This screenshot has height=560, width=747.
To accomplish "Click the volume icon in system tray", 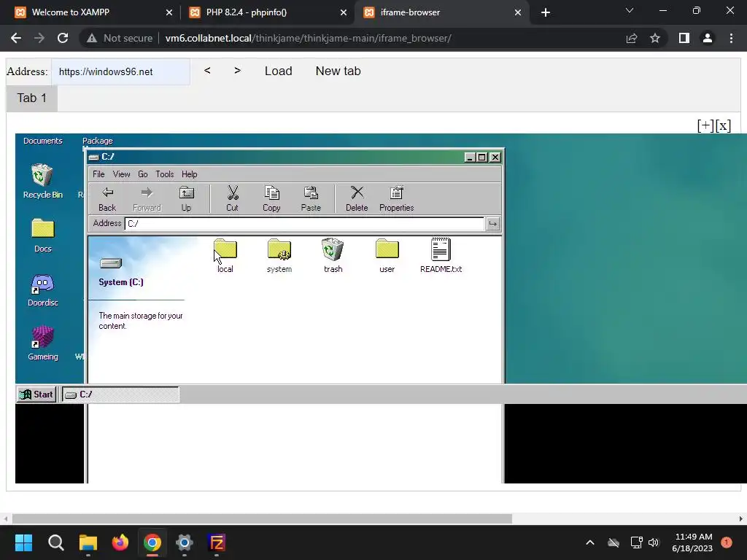I will [x=654, y=542].
